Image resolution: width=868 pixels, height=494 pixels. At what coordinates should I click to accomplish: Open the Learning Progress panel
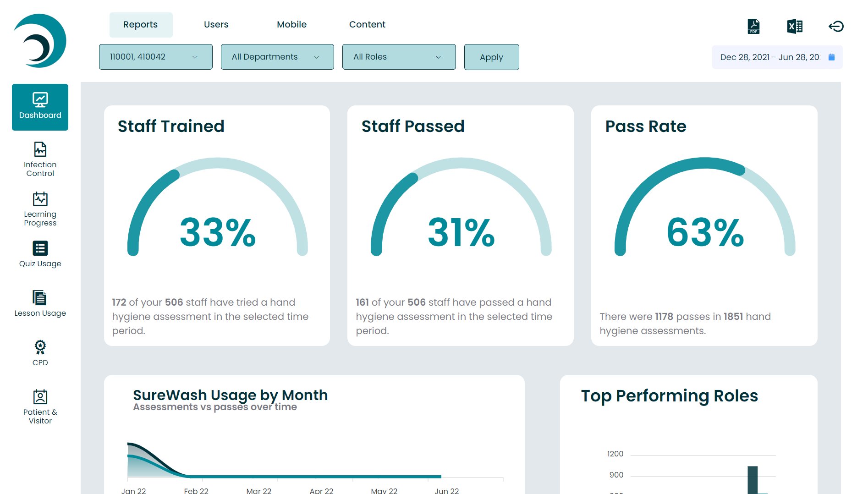pos(40,209)
